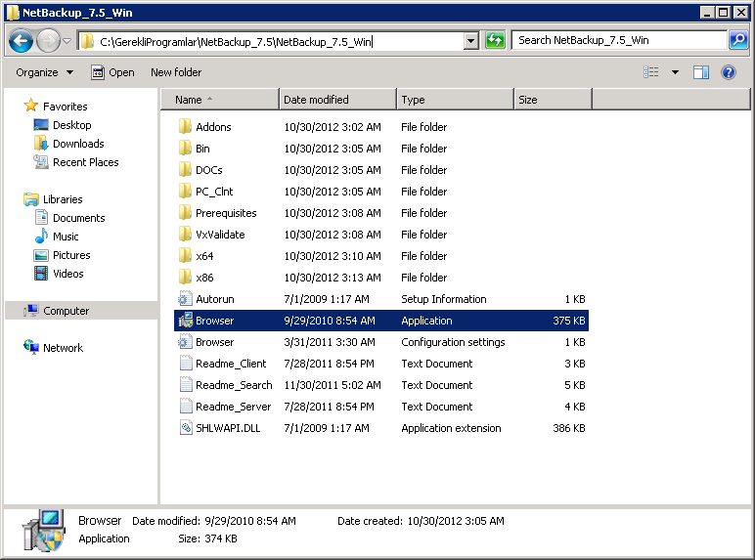Image resolution: width=755 pixels, height=560 pixels.
Task: Sort by the Date modified column header
Action: (x=338, y=100)
